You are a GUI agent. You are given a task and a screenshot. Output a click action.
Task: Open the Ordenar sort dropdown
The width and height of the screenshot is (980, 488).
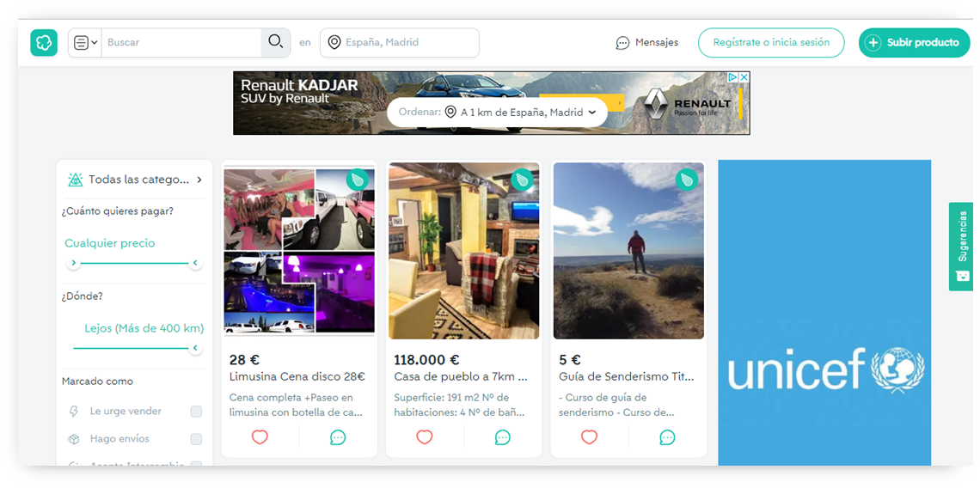[x=498, y=113]
